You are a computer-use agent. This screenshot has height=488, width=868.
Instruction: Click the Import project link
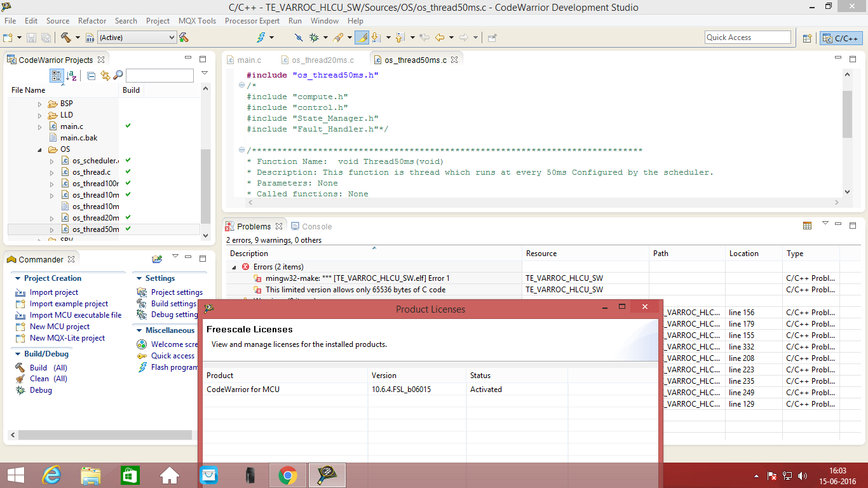54,292
